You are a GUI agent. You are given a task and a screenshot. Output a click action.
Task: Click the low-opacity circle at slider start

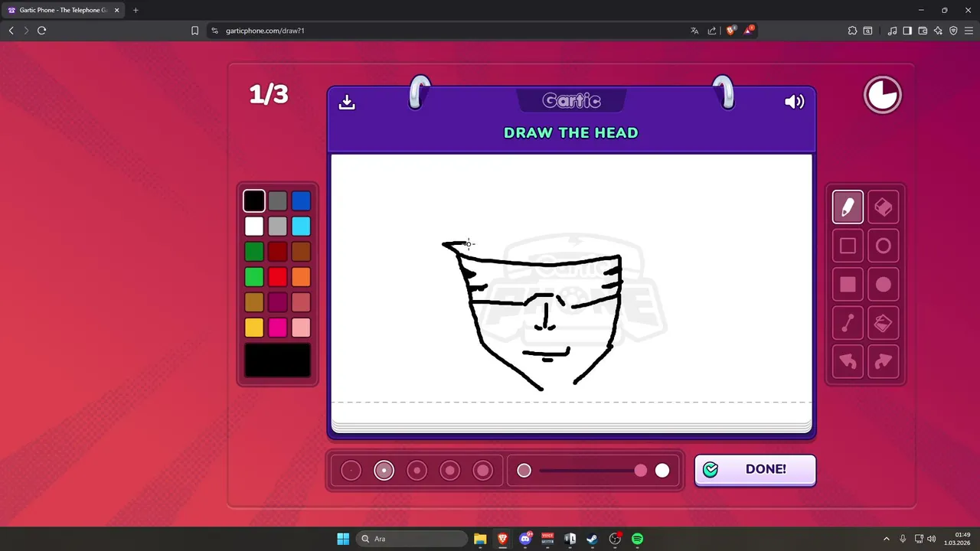click(524, 471)
